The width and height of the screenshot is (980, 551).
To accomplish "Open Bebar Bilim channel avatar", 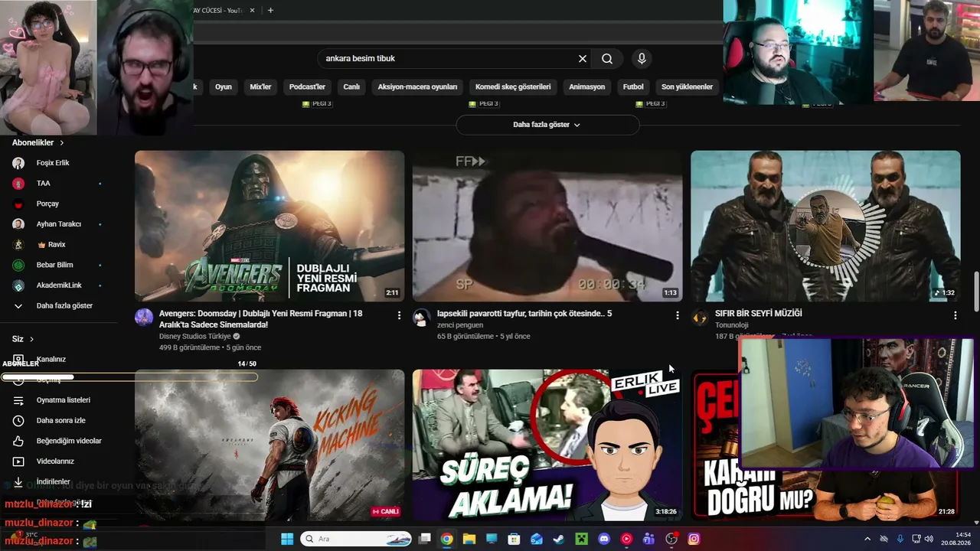I will click(x=18, y=265).
